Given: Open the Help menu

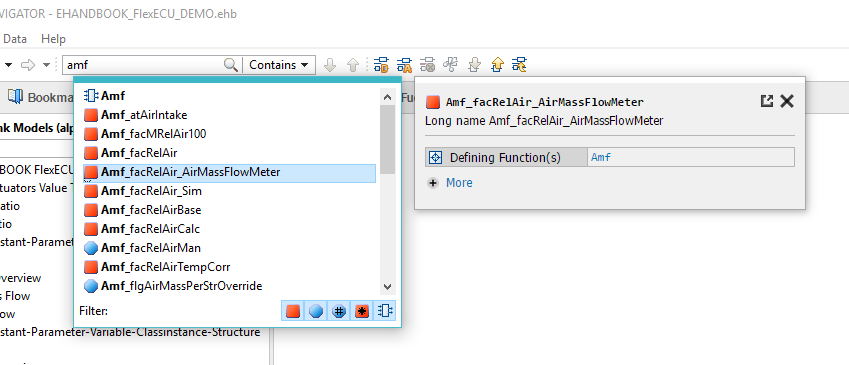Looking at the screenshot, I should click(x=53, y=39).
